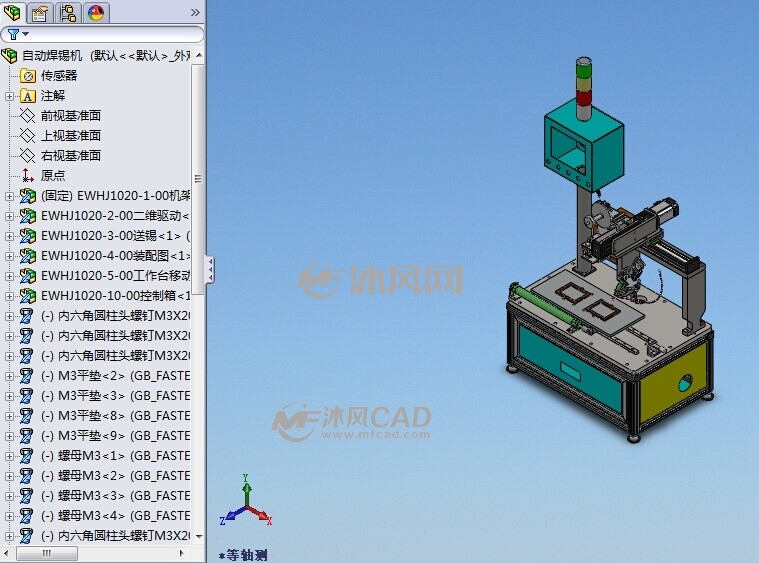The image size is (759, 563).
Task: Expand the 注解 annotations node
Action: [x=9, y=96]
